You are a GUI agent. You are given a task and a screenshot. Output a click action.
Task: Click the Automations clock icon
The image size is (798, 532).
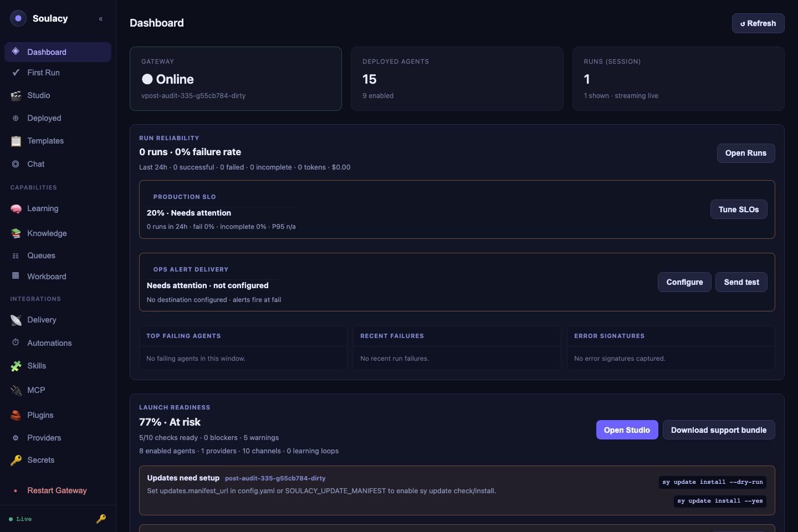[x=16, y=342]
